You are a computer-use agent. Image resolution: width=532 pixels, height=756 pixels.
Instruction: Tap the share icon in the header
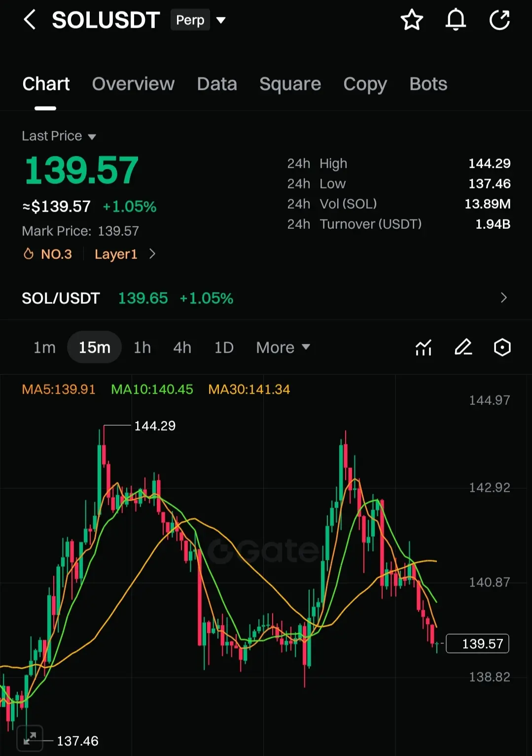coord(499,20)
